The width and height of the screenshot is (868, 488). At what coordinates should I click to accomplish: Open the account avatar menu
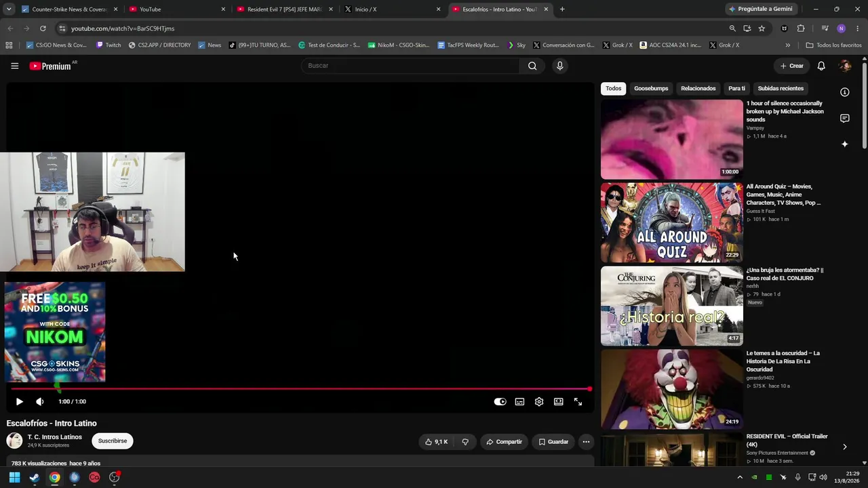coord(845,66)
